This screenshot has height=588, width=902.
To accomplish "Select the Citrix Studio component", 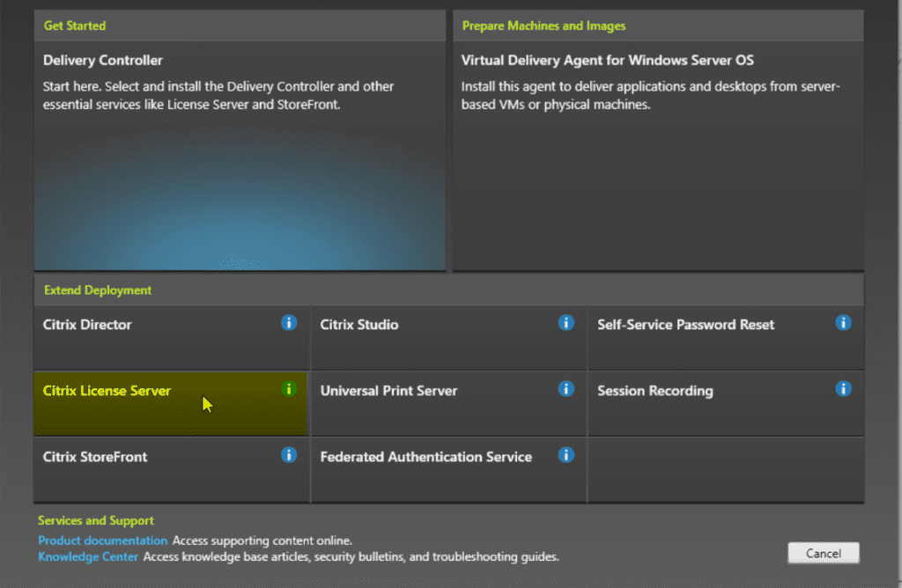I will tap(405, 337).
